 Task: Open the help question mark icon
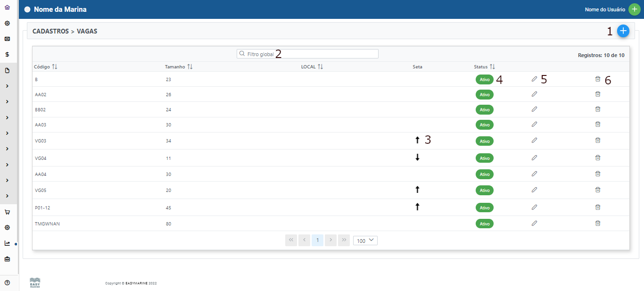[x=7, y=283]
